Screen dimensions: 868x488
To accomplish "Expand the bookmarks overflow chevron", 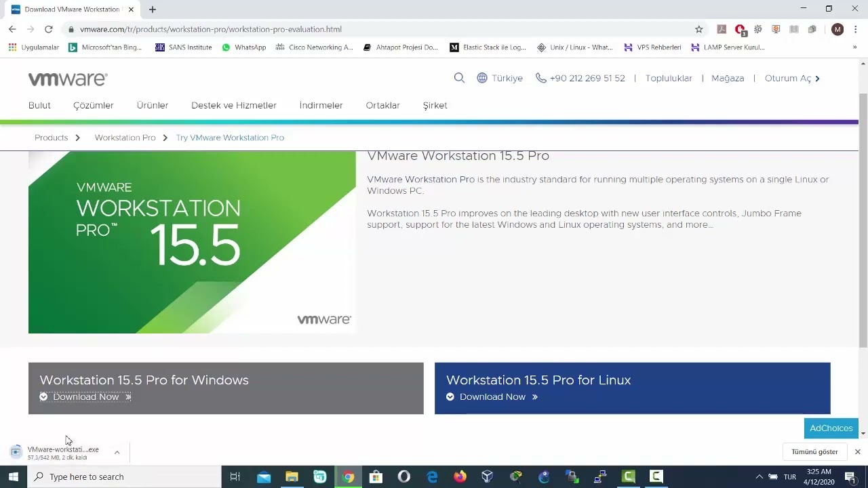I will [854, 47].
